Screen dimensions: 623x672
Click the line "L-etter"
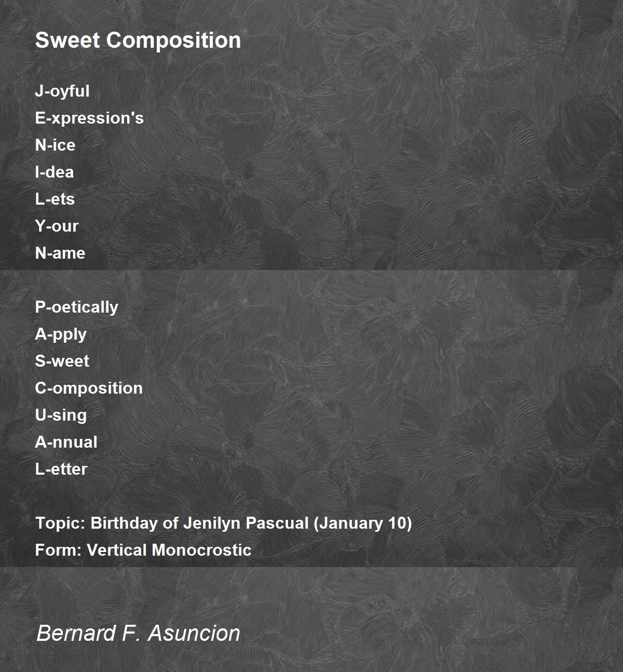point(61,469)
